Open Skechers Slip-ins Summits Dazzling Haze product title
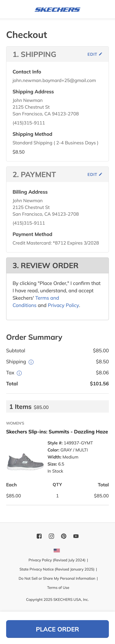Image resolution: width=115 pixels, height=644 pixels. (57, 432)
